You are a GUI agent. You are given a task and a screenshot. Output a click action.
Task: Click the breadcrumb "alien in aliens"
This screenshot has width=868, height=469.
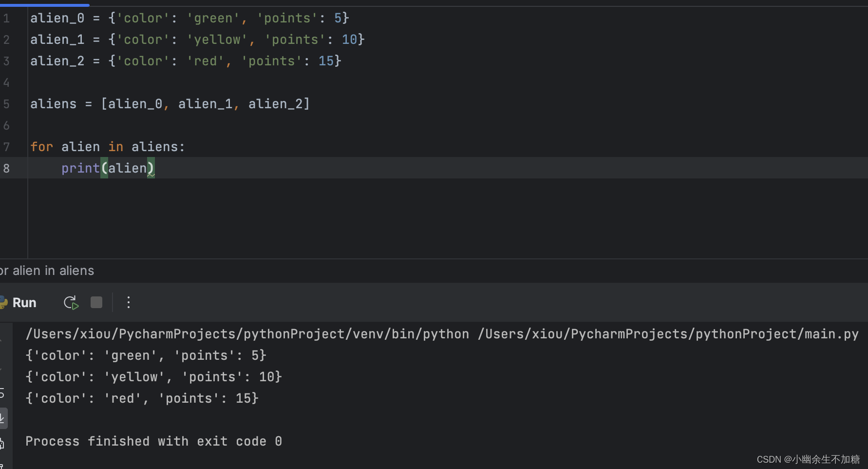coord(53,271)
